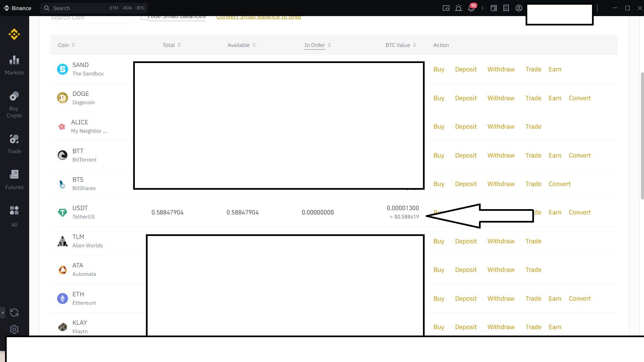Click Earn in the BTT row
644x362 pixels.
555,156
